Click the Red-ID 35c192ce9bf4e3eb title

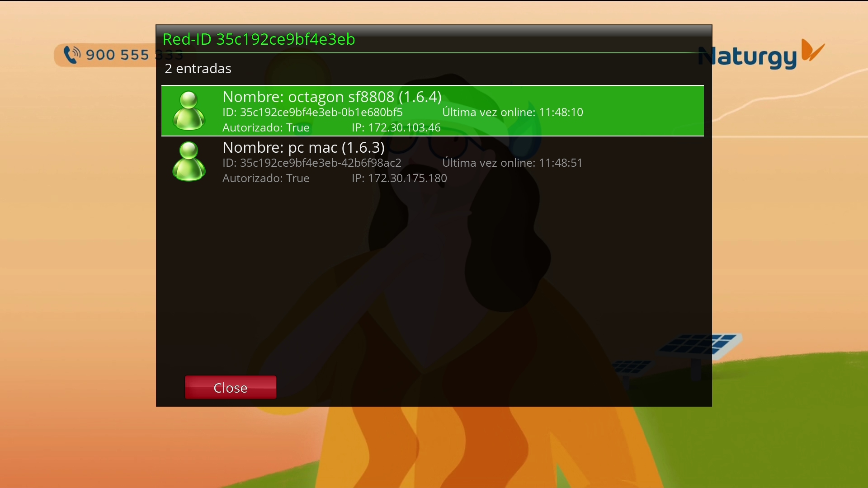point(259,39)
